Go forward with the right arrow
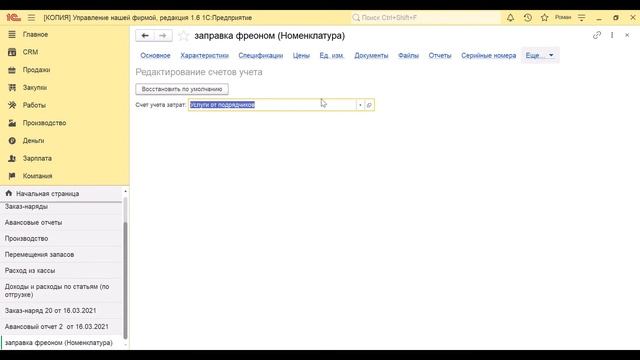The height and width of the screenshot is (360, 640). coord(163,36)
